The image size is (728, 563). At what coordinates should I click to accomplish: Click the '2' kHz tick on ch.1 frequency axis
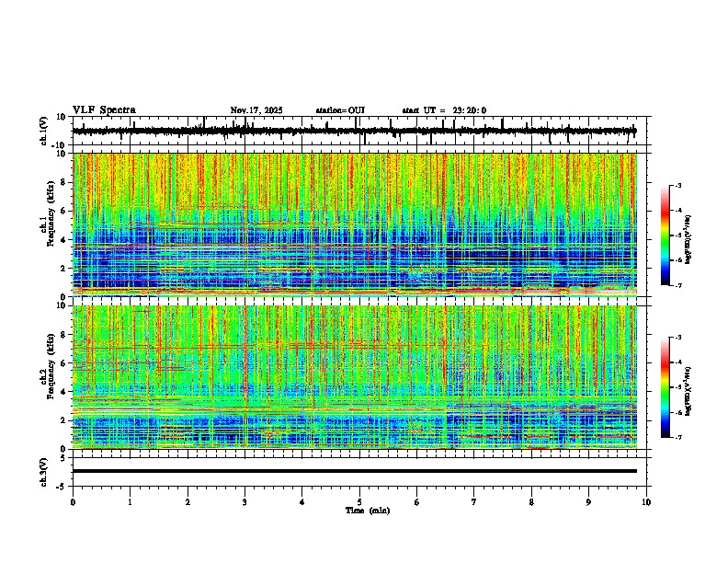64,269
